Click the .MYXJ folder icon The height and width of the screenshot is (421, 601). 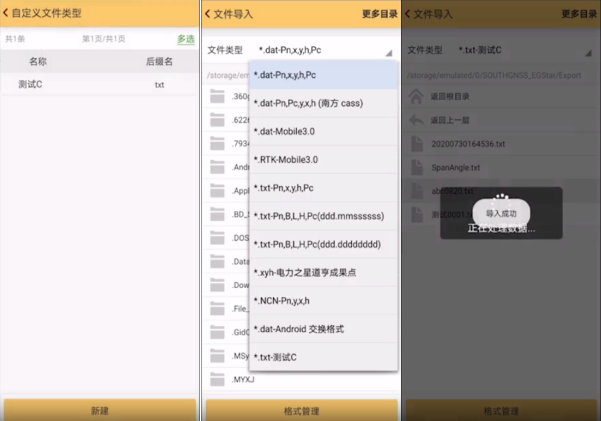[217, 381]
